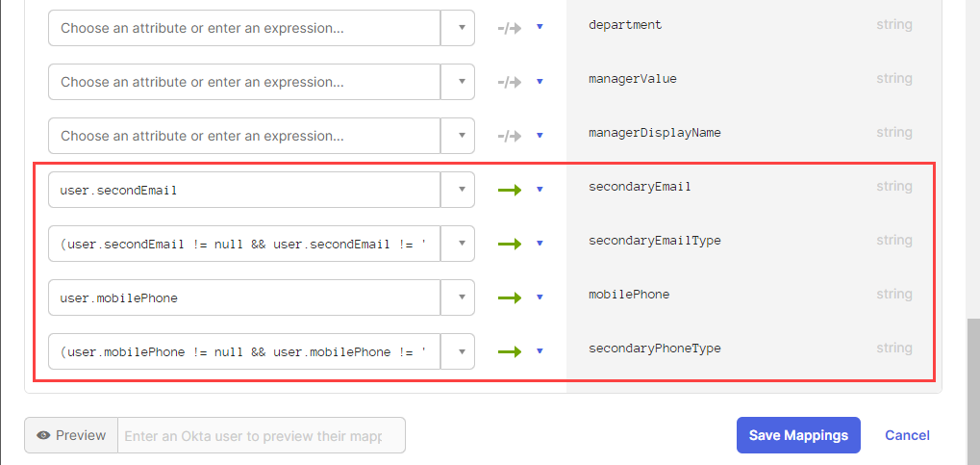Screen dimensions: 980x465
Task: Click the gray arrow beside managerDisplayName
Action: click(x=510, y=136)
